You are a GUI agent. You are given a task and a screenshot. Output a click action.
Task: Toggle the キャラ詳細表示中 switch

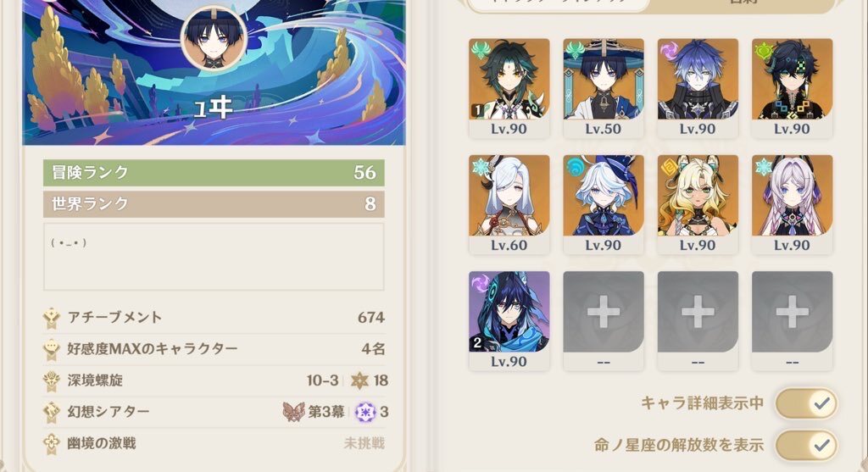[x=806, y=403]
